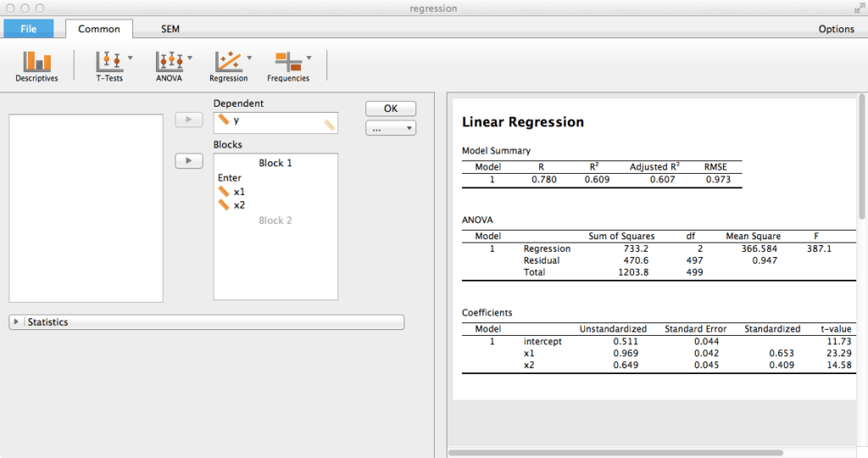The image size is (868, 458).
Task: Select variable y in Dependent box
Action: (236, 120)
